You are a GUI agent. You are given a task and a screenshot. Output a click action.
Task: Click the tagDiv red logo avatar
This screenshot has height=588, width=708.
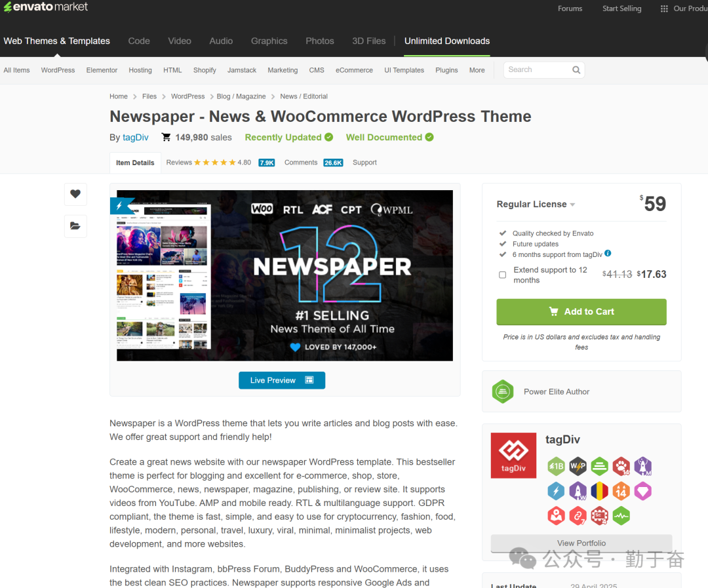[513, 456]
